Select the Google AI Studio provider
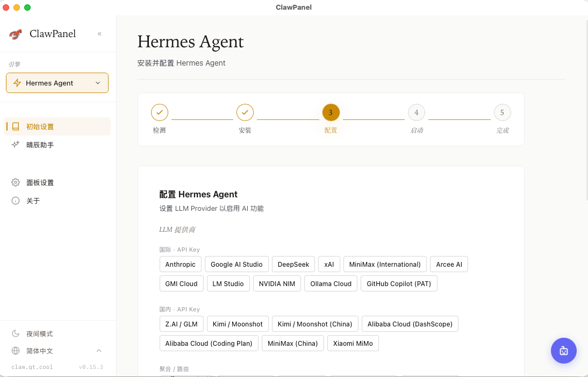This screenshot has height=377, width=588. 236,264
